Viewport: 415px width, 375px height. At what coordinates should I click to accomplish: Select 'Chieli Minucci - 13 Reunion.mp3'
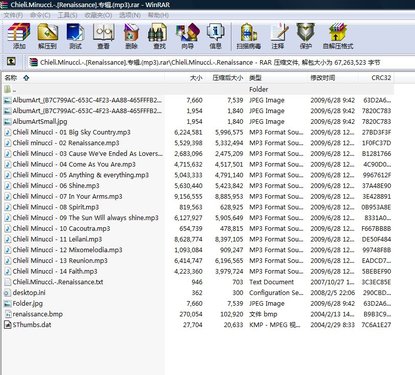tap(60, 260)
